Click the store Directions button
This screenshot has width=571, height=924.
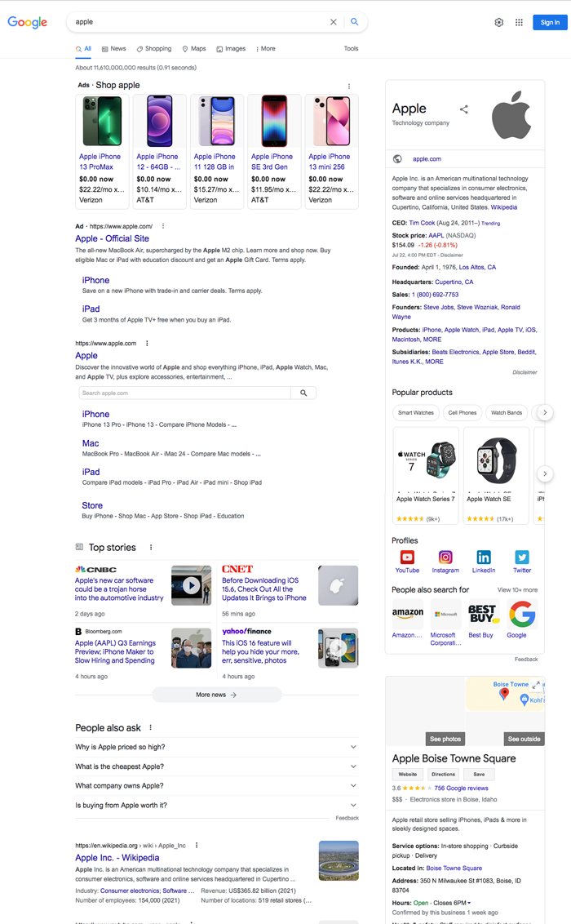coord(443,775)
